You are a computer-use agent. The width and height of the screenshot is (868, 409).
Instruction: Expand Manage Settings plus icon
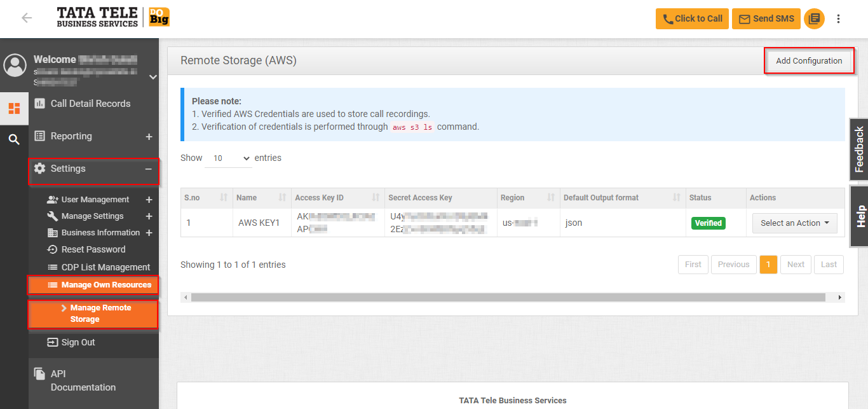[149, 216]
